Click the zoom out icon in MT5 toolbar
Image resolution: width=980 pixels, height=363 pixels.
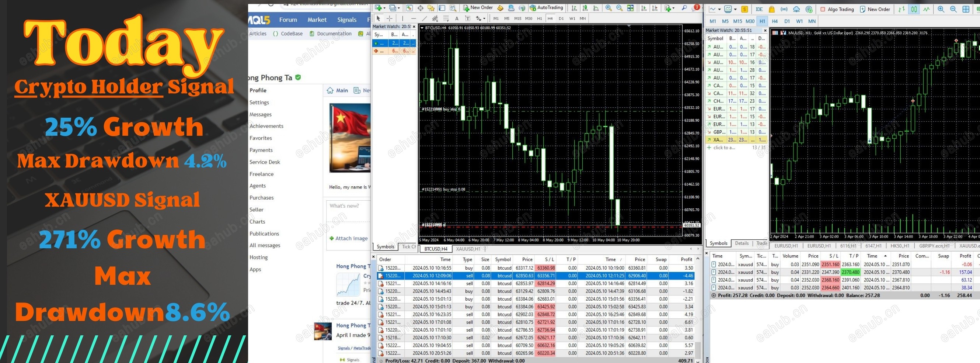coord(953,9)
